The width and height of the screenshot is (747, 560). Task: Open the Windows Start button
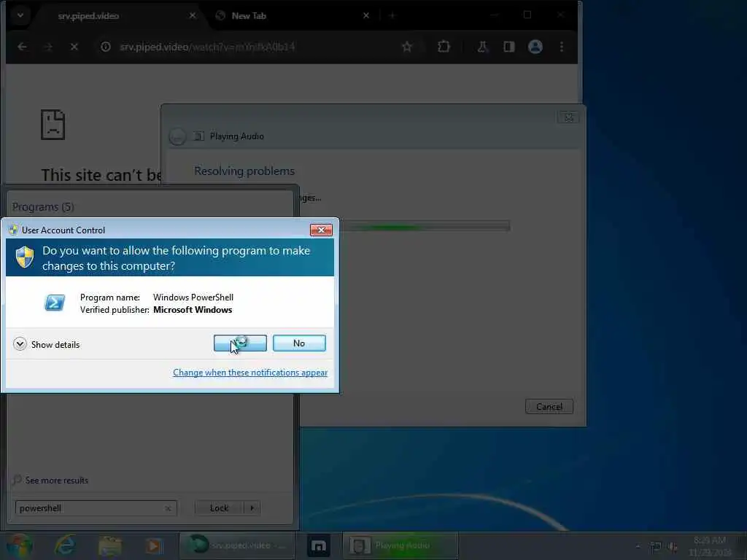click(x=20, y=545)
